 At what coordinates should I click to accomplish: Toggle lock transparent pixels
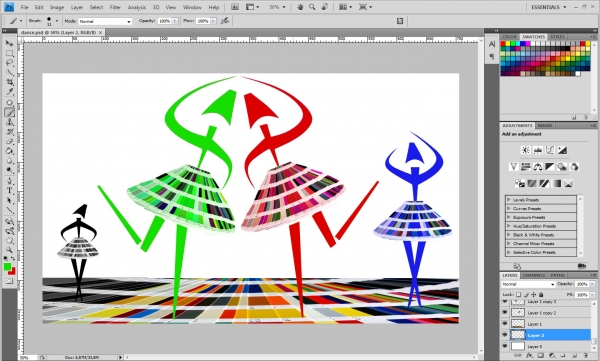coord(518,294)
